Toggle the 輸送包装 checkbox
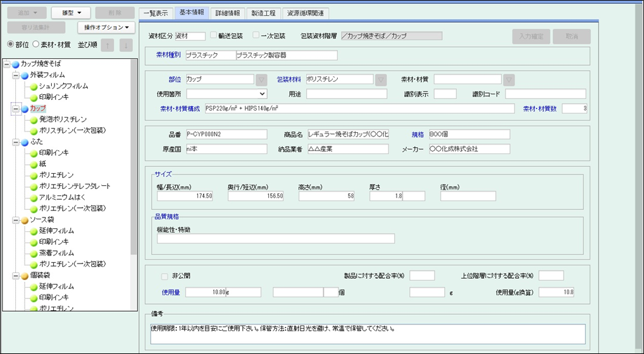The width and height of the screenshot is (644, 354). pos(214,36)
